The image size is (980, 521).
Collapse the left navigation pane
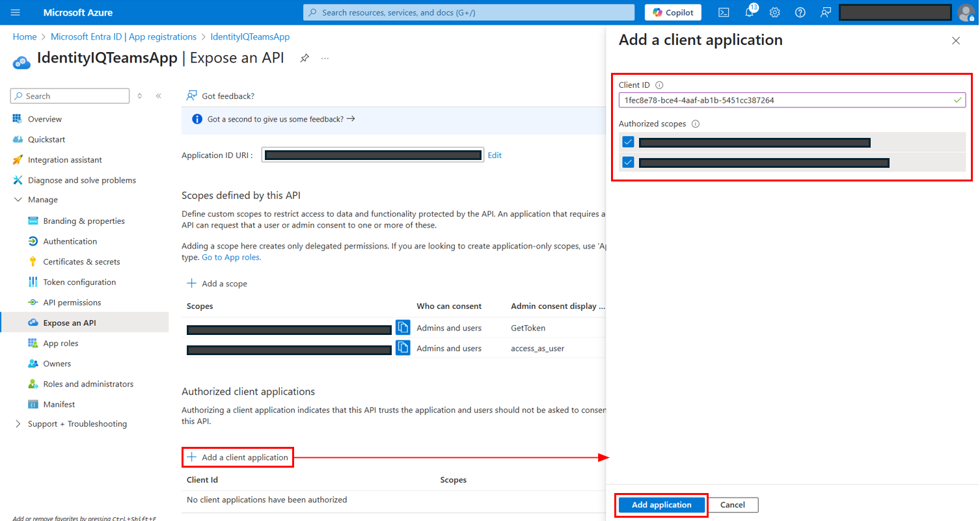158,96
